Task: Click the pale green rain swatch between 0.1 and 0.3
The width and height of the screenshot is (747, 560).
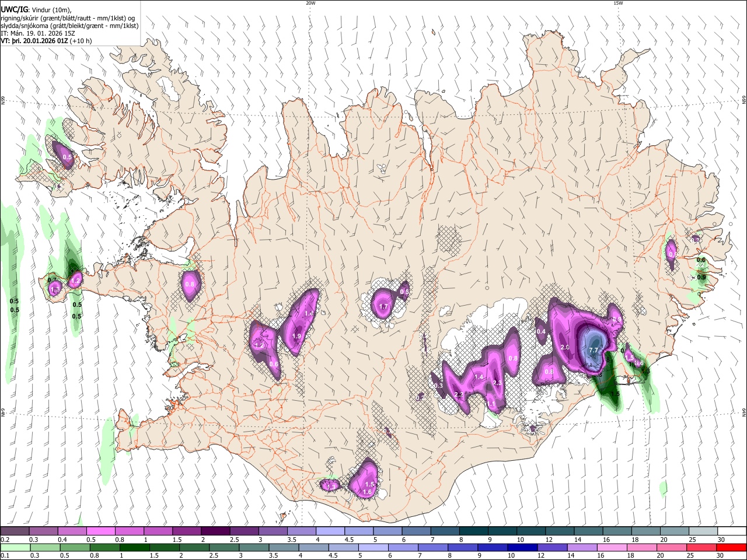Action: [x=15, y=547]
